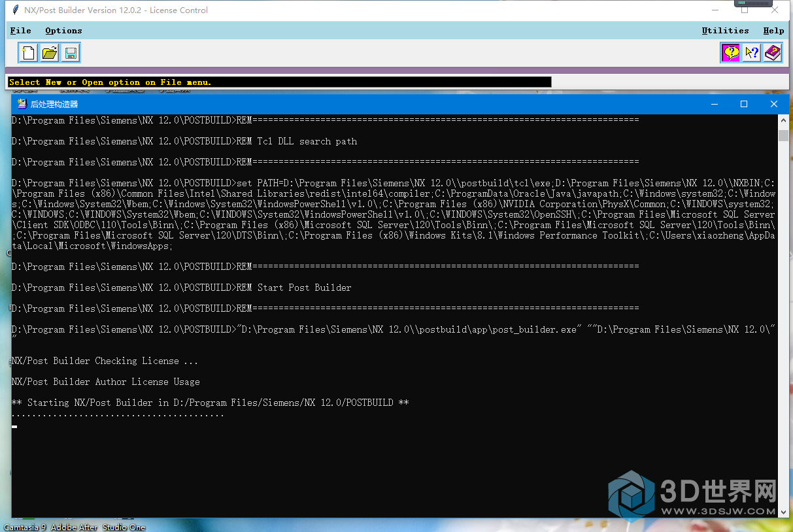Image resolution: width=793 pixels, height=532 pixels.
Task: Click the console vertical scrollbar thumb
Action: (x=784, y=135)
